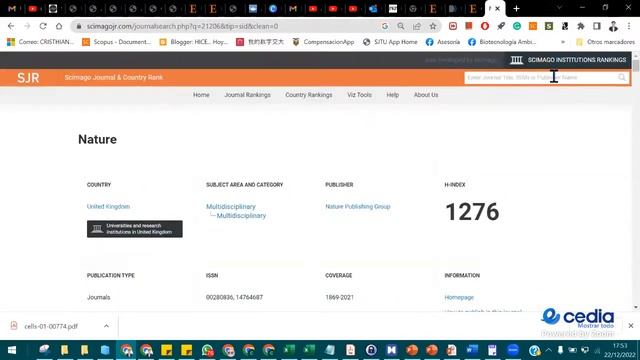This screenshot has width=640, height=360.
Task: Open the Correo: CRISTHIAN bookmark
Action: pyautogui.click(x=41, y=42)
